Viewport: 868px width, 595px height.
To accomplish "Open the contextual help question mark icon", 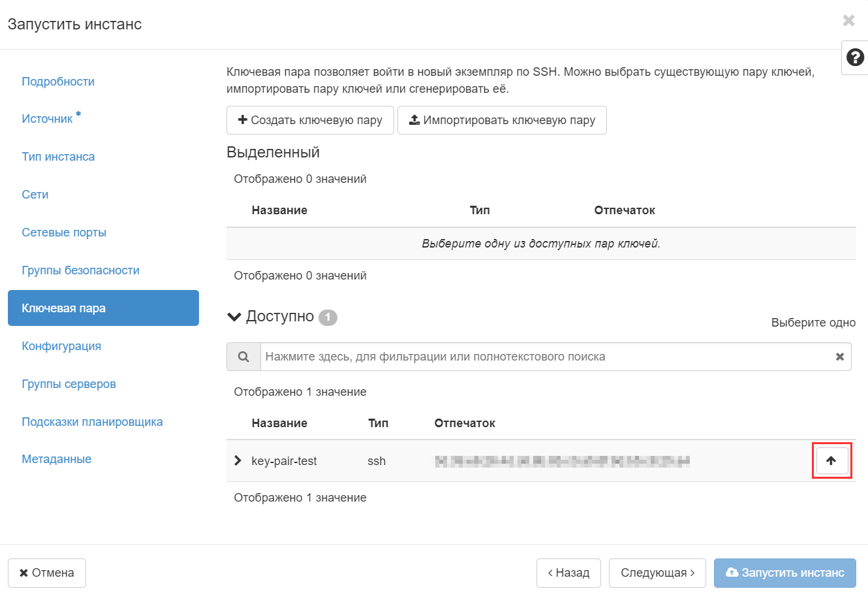I will click(855, 57).
